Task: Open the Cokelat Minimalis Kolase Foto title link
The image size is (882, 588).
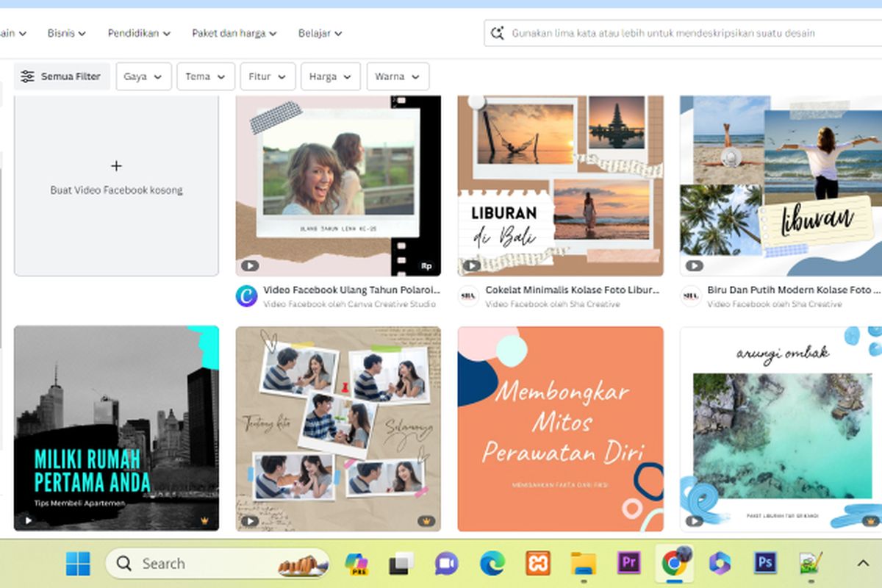Action: coord(572,290)
